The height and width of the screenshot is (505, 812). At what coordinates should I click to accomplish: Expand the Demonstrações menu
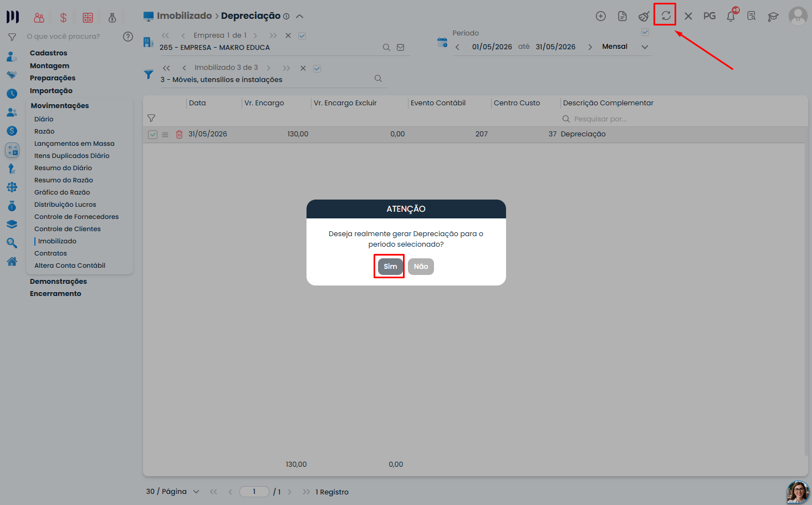58,282
